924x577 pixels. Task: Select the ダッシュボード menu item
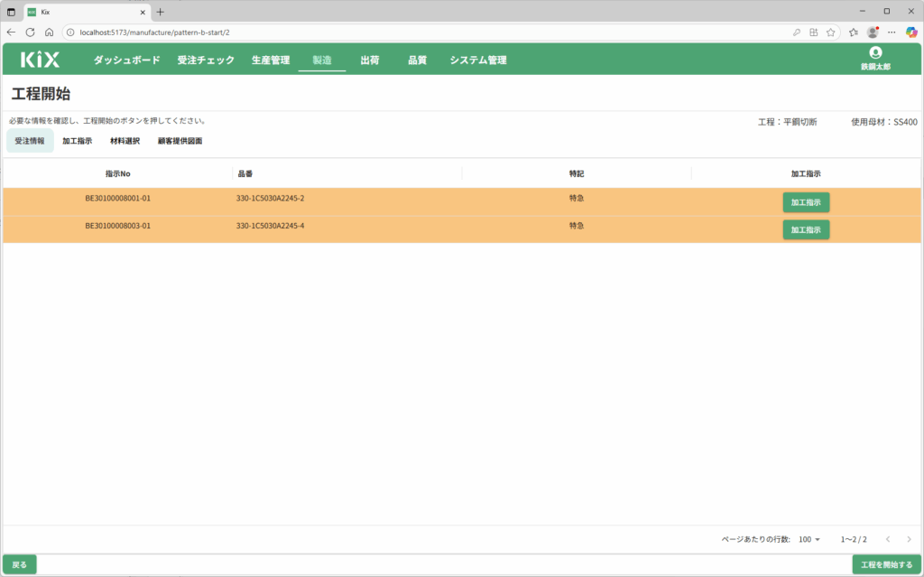point(127,60)
